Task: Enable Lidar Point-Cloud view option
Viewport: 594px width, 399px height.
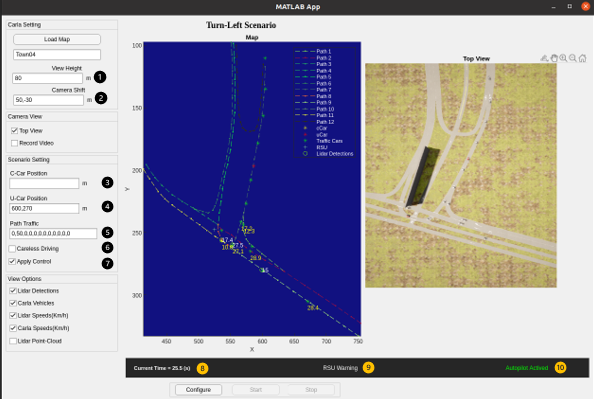Action: point(13,341)
